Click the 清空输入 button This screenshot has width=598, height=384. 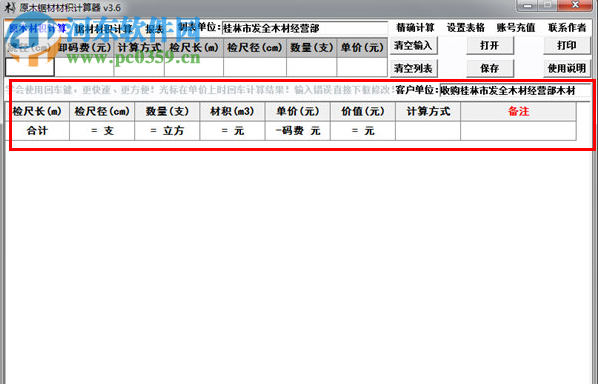[x=413, y=45]
